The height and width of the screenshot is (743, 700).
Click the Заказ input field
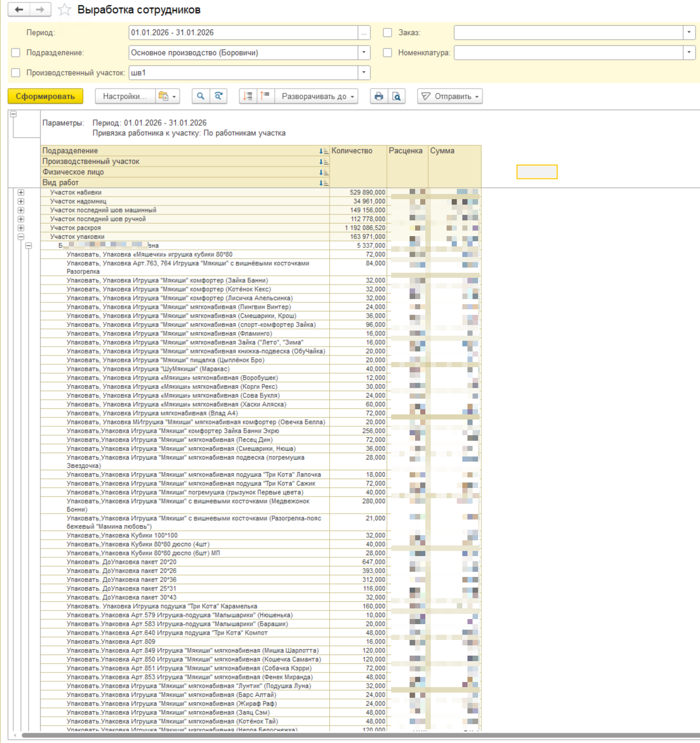pos(569,33)
